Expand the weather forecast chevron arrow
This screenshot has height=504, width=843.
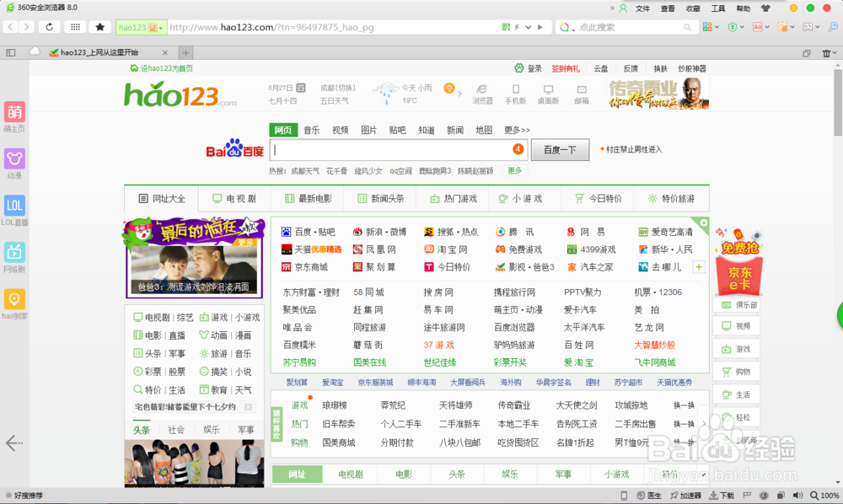pos(459,94)
